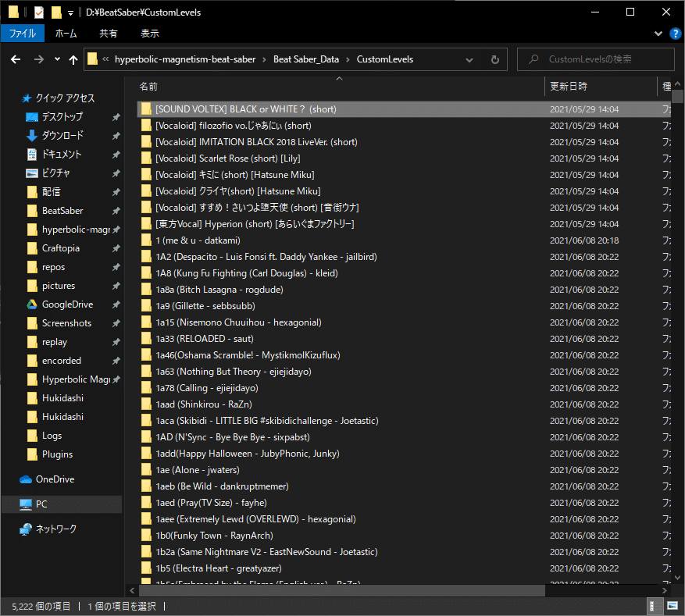Open the BeatSaber sidebar folder
685x616 pixels.
pos(62,211)
